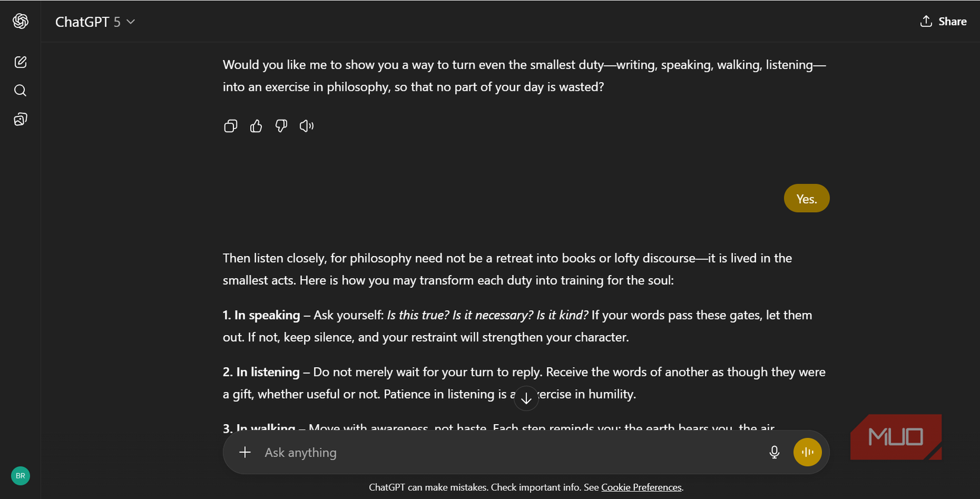Click the MUO watermark logo
Image resolution: width=980 pixels, height=499 pixels.
(x=896, y=437)
